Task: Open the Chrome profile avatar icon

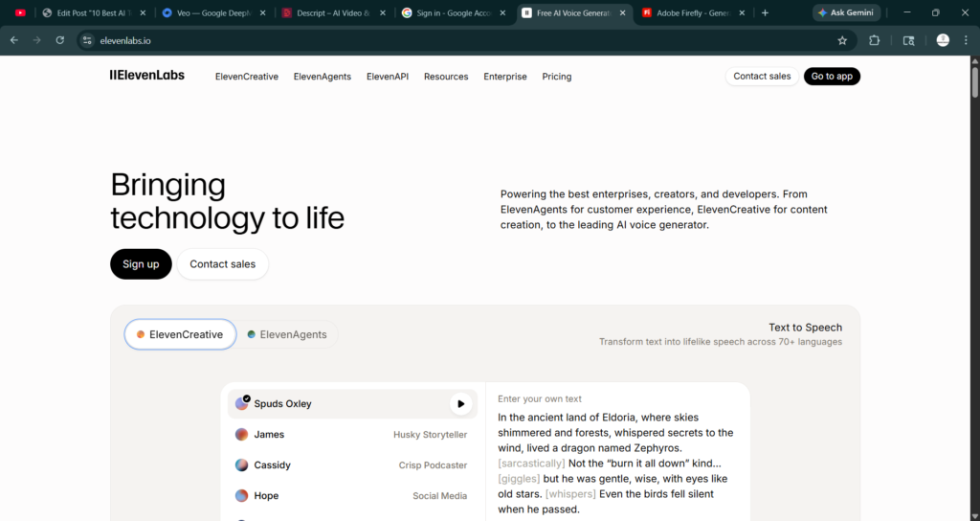Action: click(x=943, y=40)
